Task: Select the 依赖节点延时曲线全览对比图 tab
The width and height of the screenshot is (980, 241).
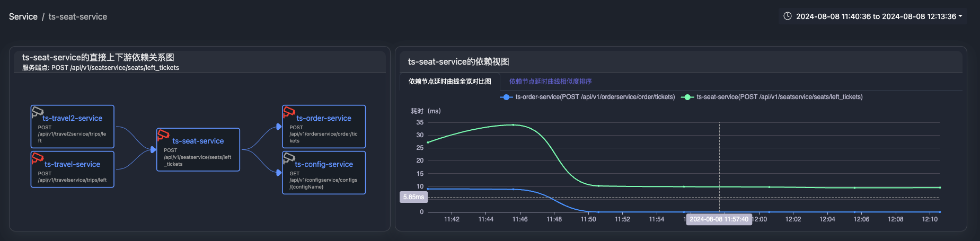Action: pos(449,82)
